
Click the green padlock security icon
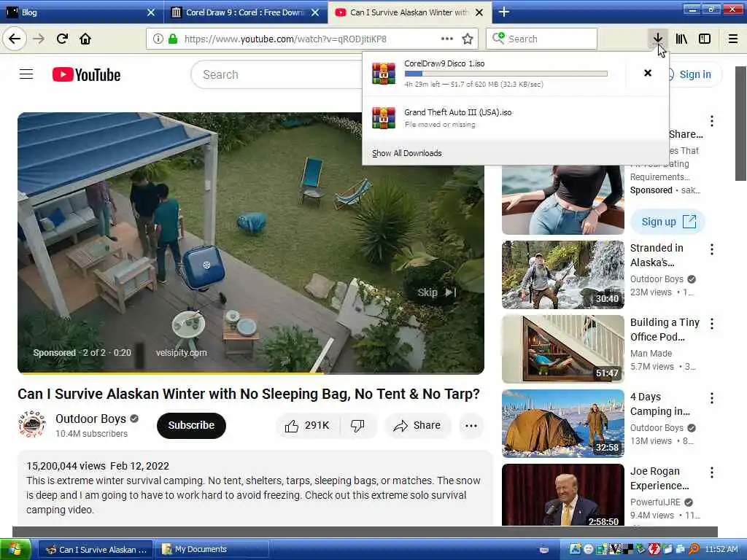[x=173, y=39]
